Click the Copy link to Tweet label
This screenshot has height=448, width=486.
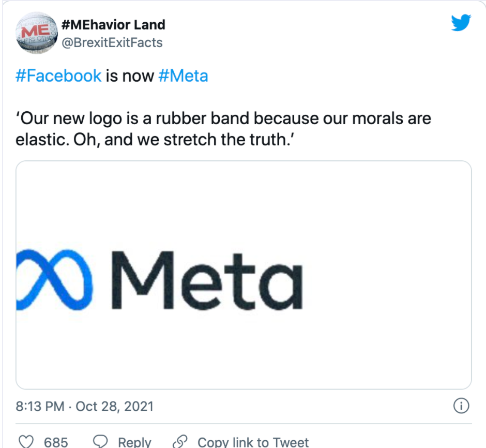[x=253, y=442]
